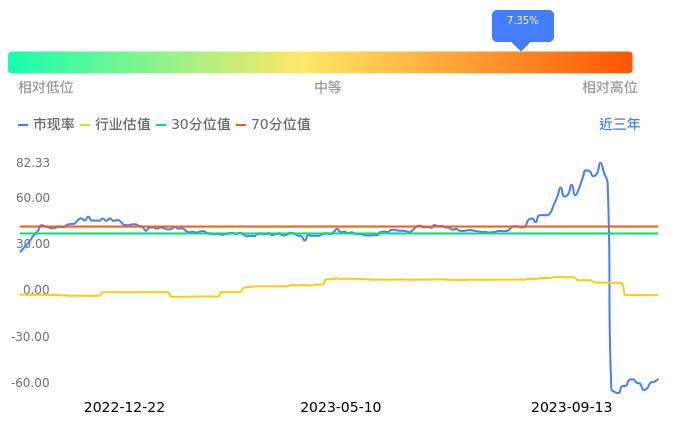Open the 近三年 time range selector

pos(619,125)
